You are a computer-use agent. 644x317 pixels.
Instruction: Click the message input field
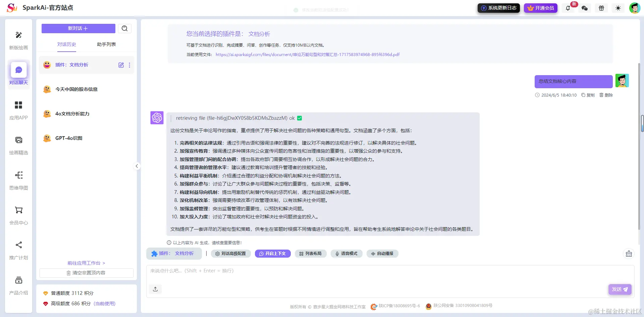[x=302, y=271]
